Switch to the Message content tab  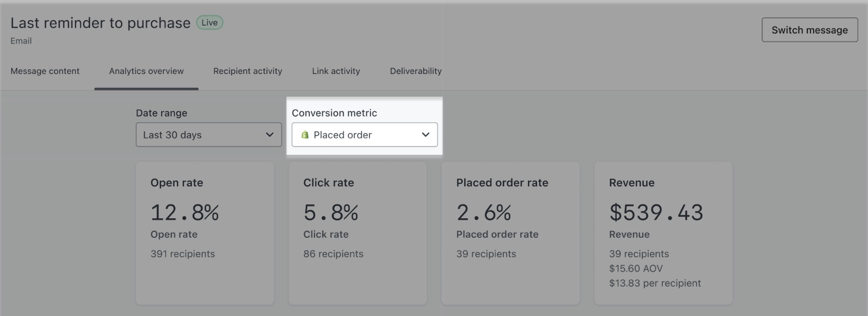(45, 71)
